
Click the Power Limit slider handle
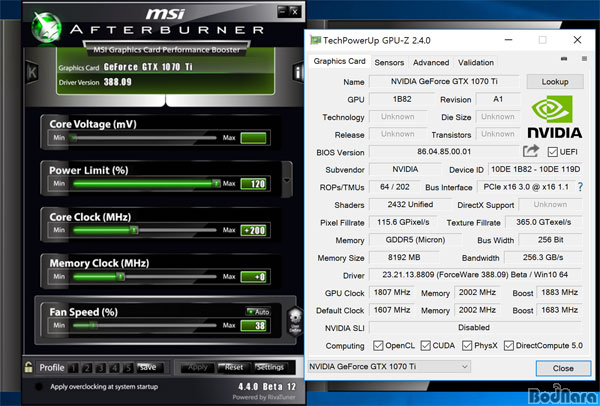[216, 184]
